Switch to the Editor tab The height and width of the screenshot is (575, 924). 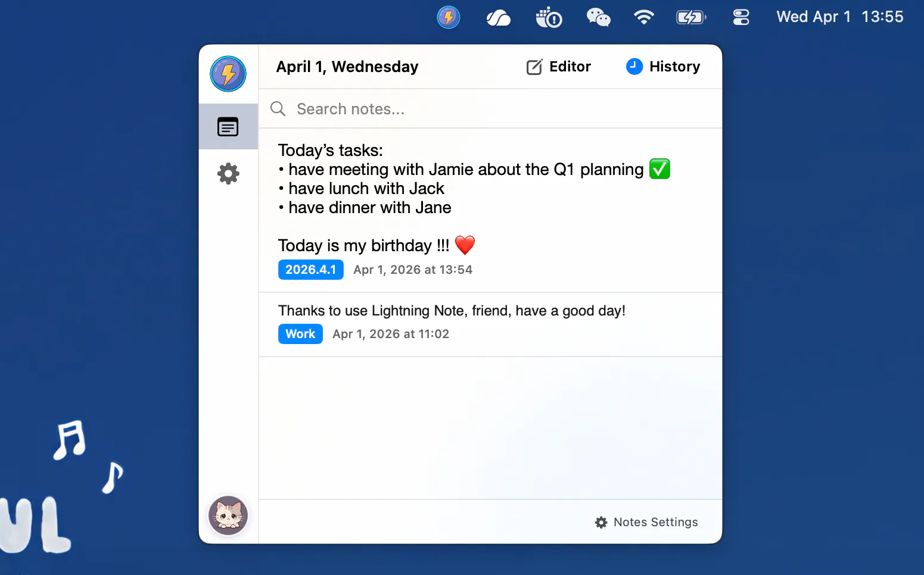tap(559, 67)
